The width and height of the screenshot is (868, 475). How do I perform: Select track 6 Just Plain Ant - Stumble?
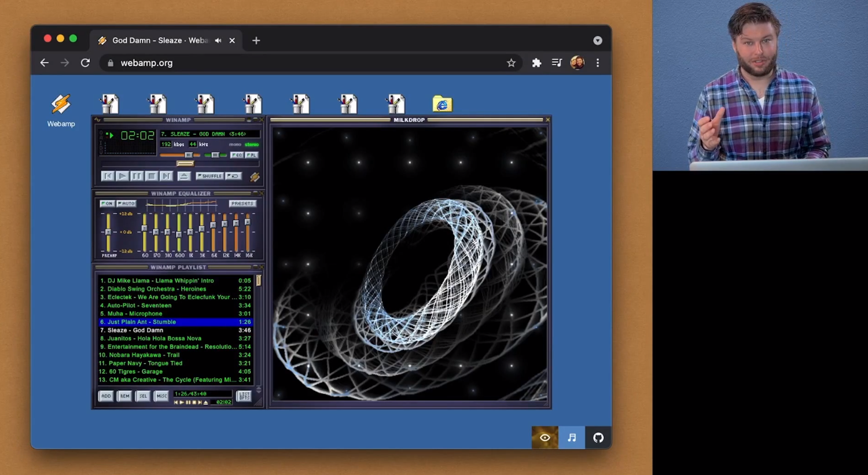(175, 322)
